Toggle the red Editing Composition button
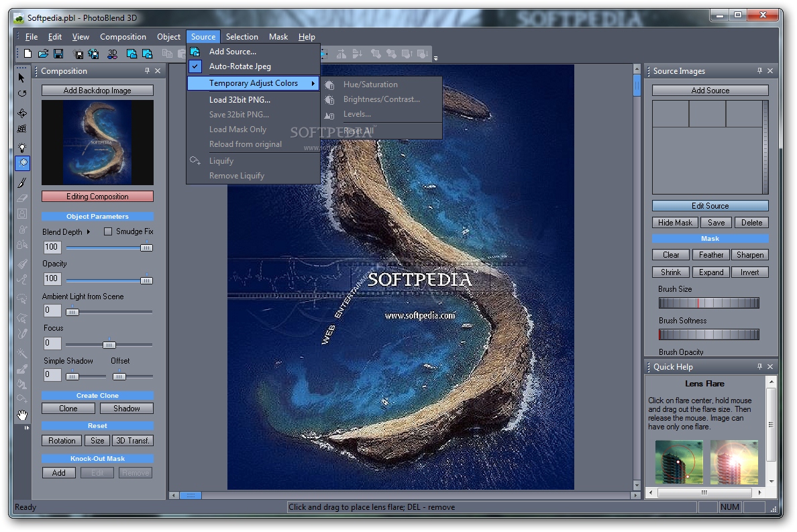The height and width of the screenshot is (532, 797). pos(97,196)
